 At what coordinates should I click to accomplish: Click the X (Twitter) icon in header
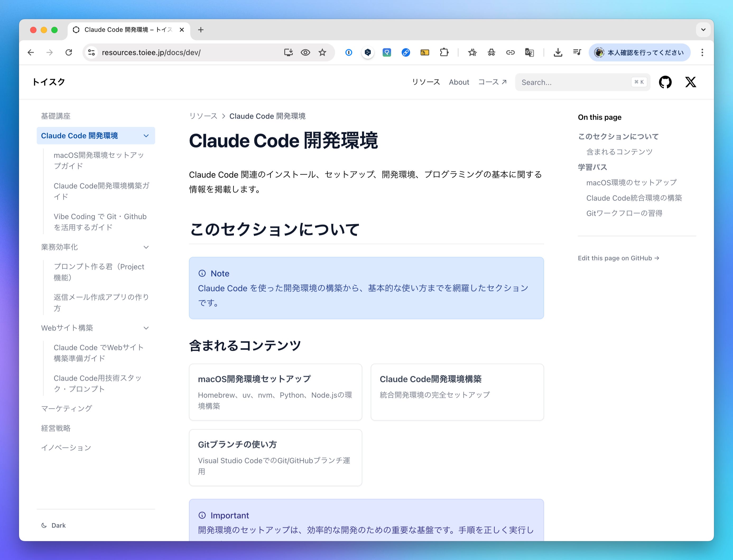pyautogui.click(x=690, y=82)
